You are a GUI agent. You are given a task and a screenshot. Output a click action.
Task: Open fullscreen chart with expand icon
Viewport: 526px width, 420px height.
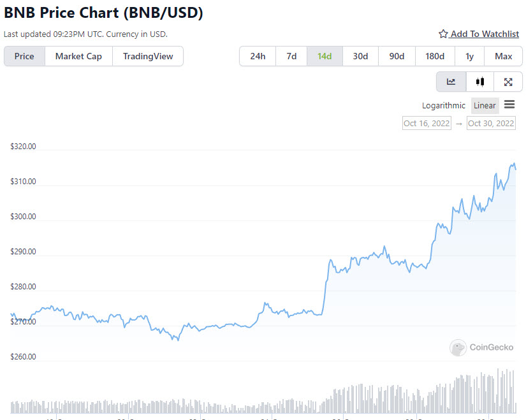point(508,82)
